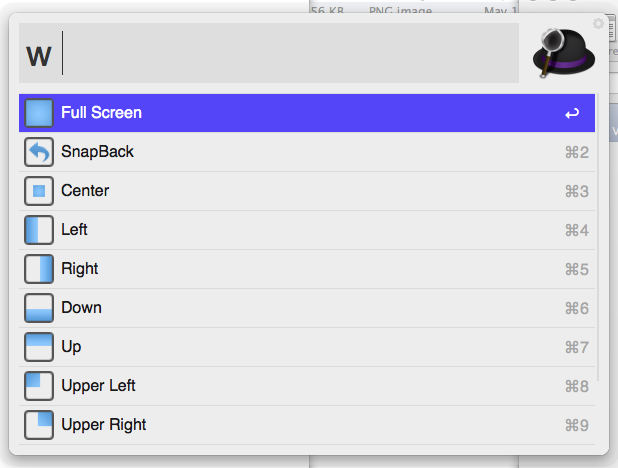
Task: Select the Center result row
Action: coord(300,191)
